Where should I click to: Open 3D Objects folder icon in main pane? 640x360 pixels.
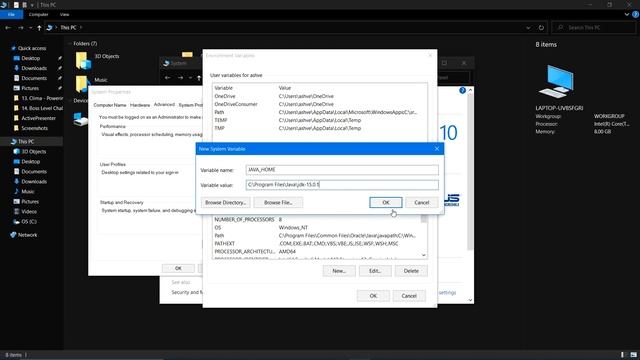[x=83, y=60]
